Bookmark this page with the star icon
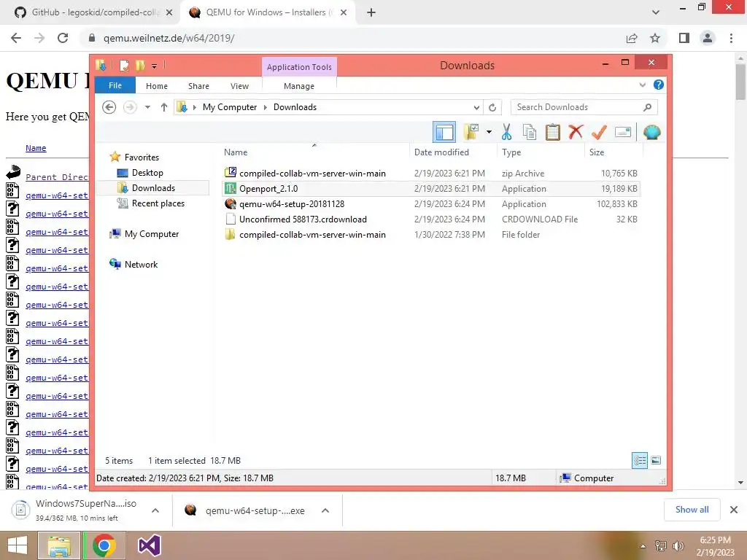 coord(655,38)
